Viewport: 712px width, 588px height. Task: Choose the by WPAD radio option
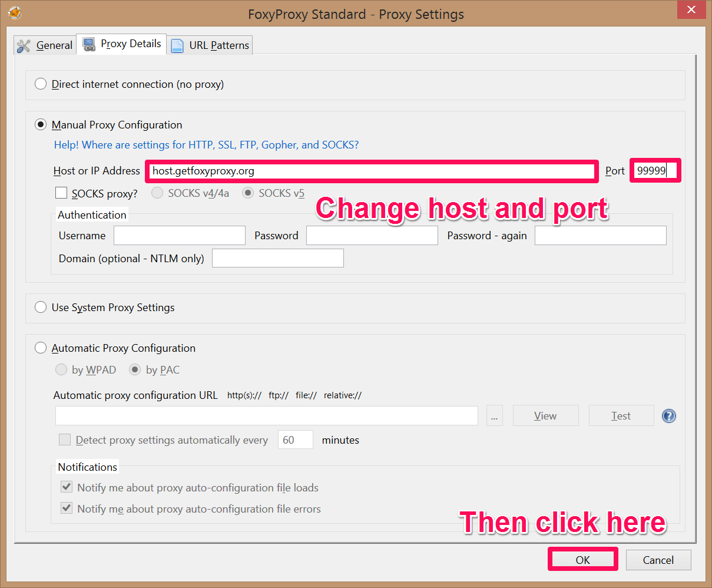tap(61, 369)
